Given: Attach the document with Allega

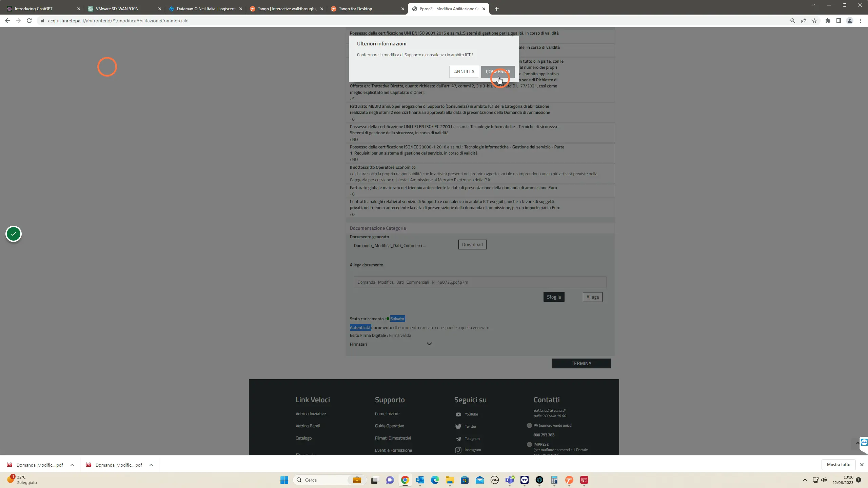Looking at the screenshot, I should [x=592, y=297].
